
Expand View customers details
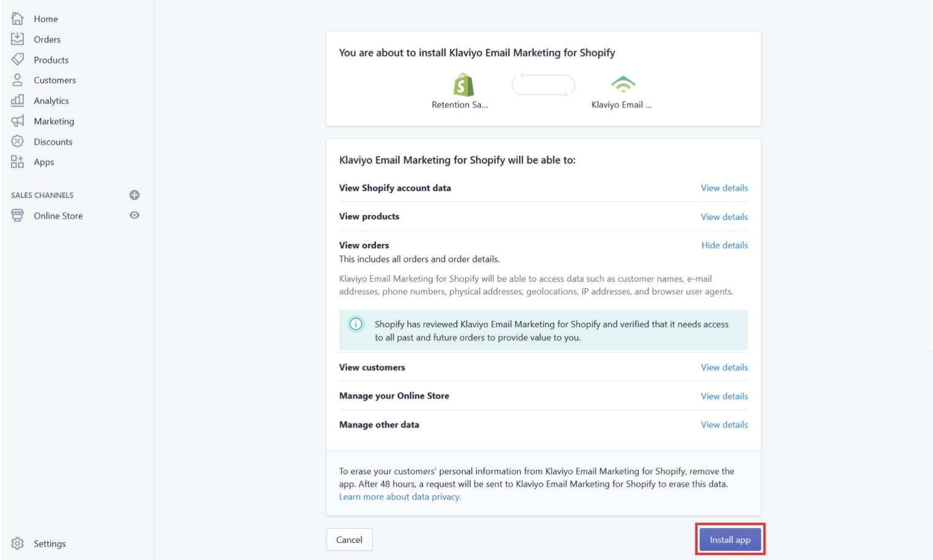pos(724,368)
